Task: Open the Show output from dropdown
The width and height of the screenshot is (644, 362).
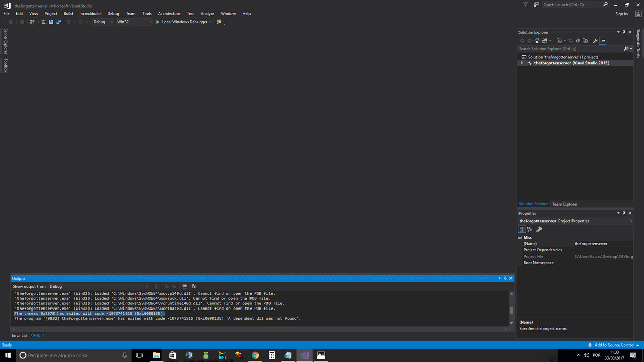Action: pos(99,286)
